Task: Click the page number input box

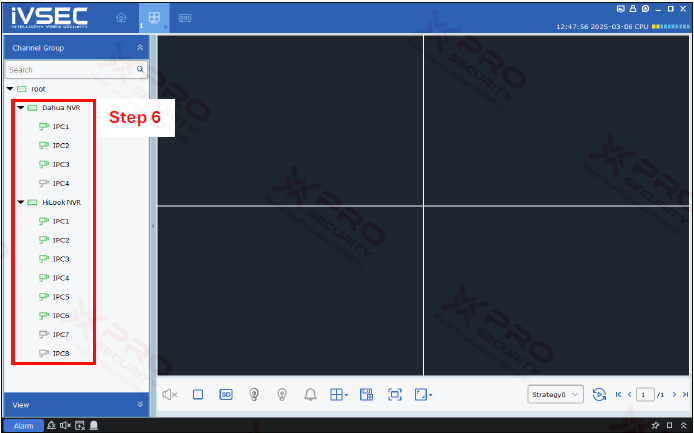Action: [645, 394]
